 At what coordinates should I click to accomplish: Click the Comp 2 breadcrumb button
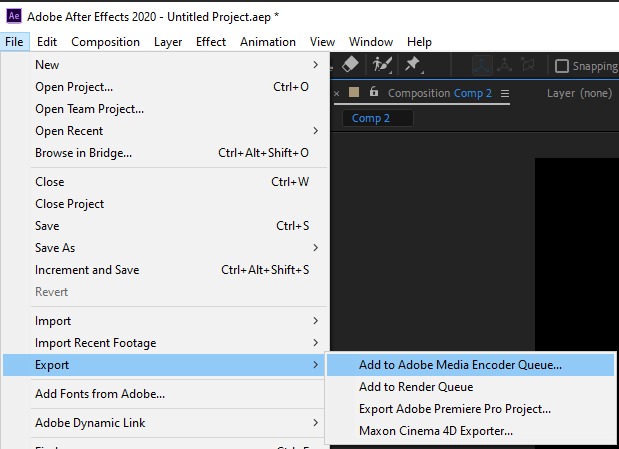coord(378,118)
